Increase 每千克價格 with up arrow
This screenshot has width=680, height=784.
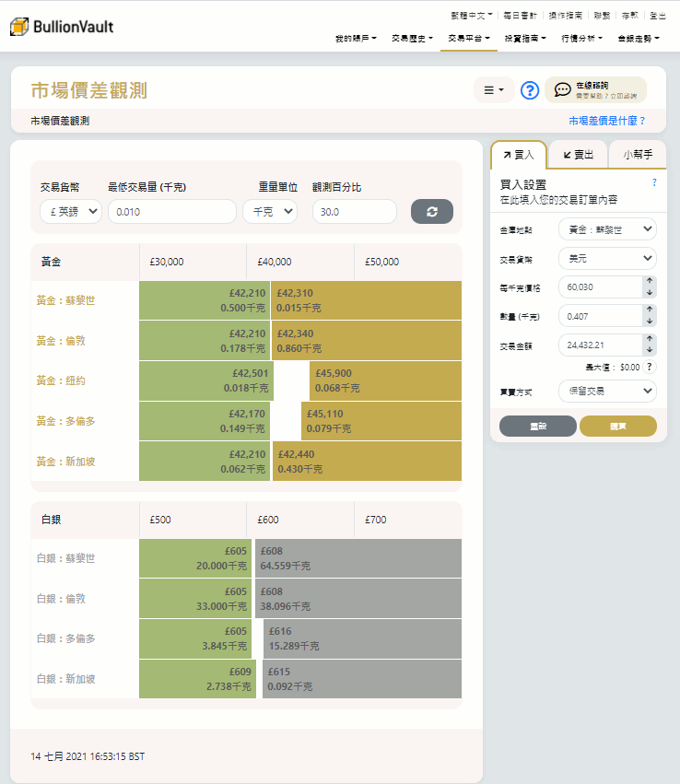coord(650,282)
